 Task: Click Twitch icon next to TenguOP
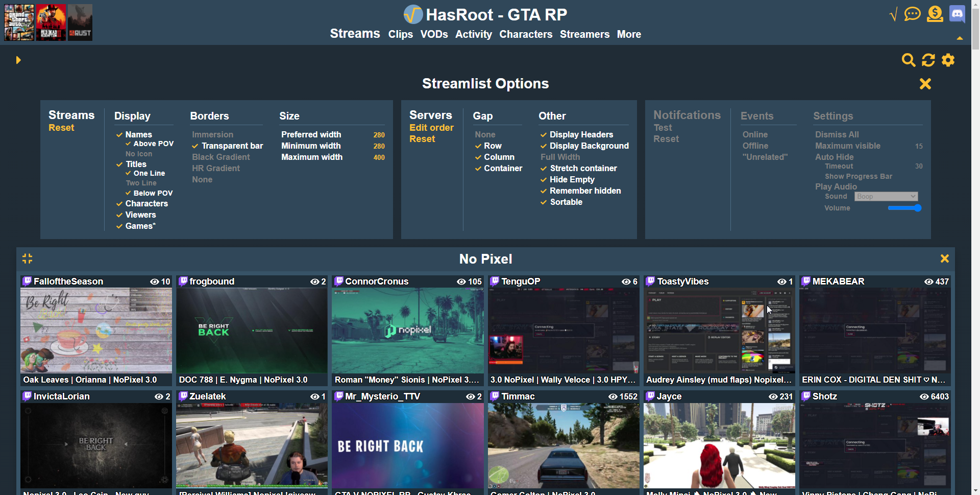click(x=495, y=281)
